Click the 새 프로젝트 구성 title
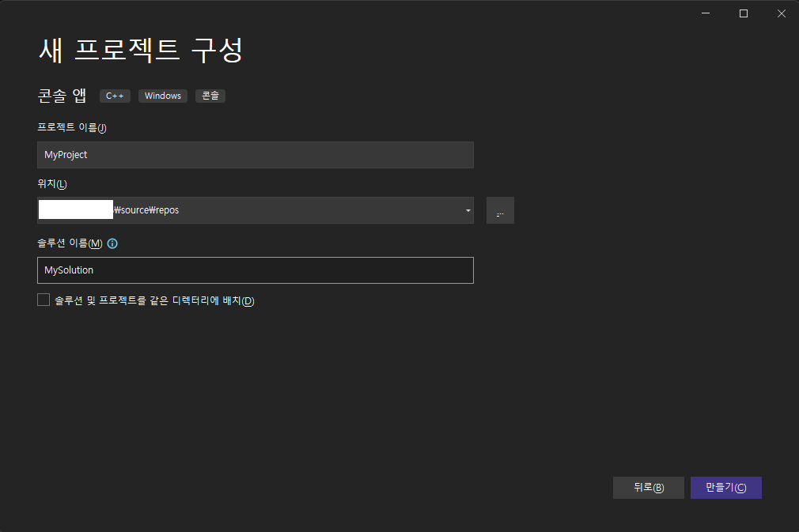This screenshot has height=532, width=799. [141, 51]
